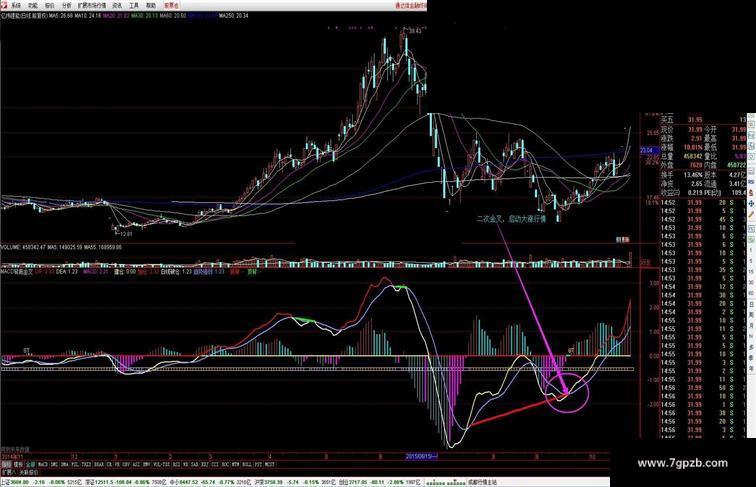Click the 1-minute period button in sidebar

point(751,250)
